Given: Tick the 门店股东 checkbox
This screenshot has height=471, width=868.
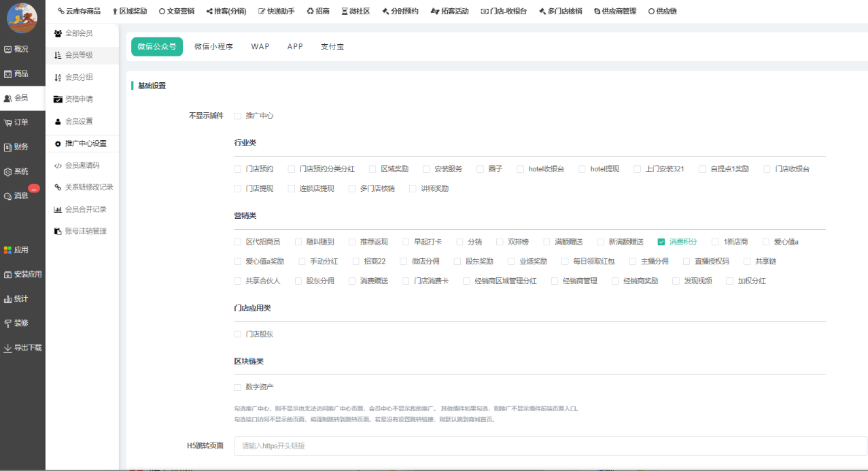Looking at the screenshot, I should click(x=238, y=334).
